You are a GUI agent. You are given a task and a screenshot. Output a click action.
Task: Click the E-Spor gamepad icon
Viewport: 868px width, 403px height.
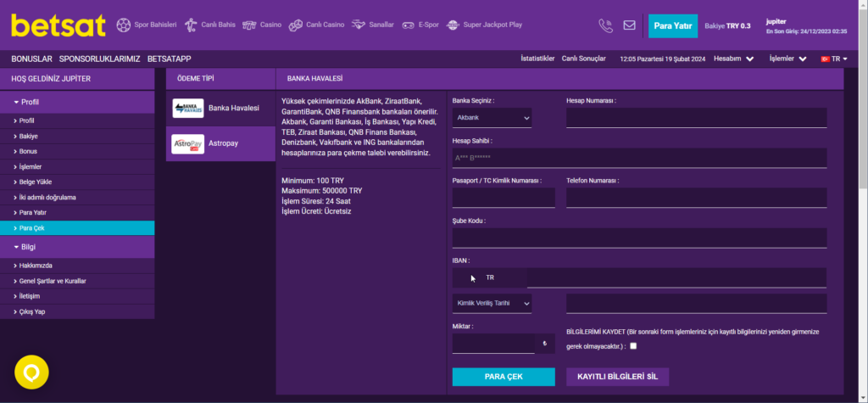coord(408,25)
